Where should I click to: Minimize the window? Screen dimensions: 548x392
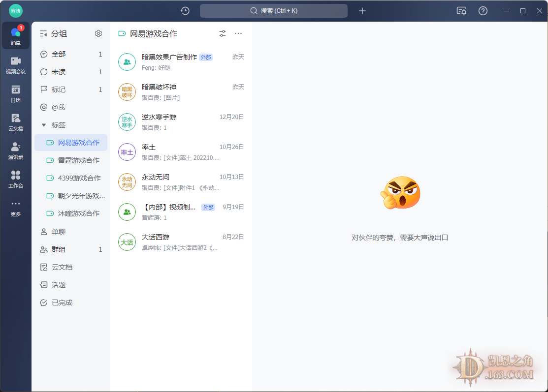[x=506, y=11]
